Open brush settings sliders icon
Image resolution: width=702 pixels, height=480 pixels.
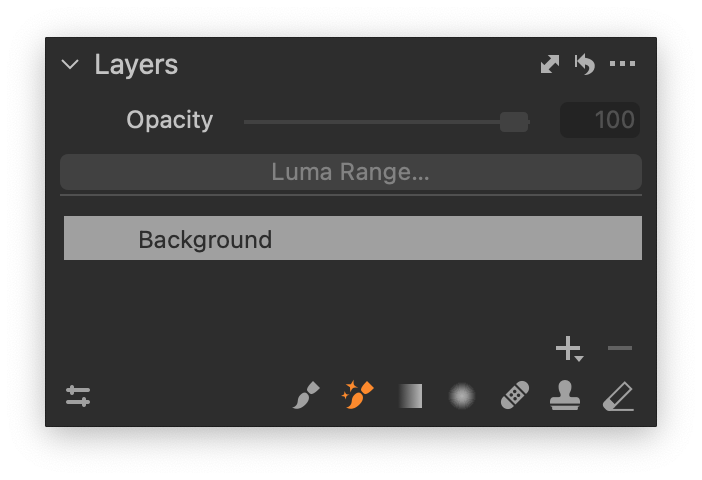pyautogui.click(x=78, y=396)
